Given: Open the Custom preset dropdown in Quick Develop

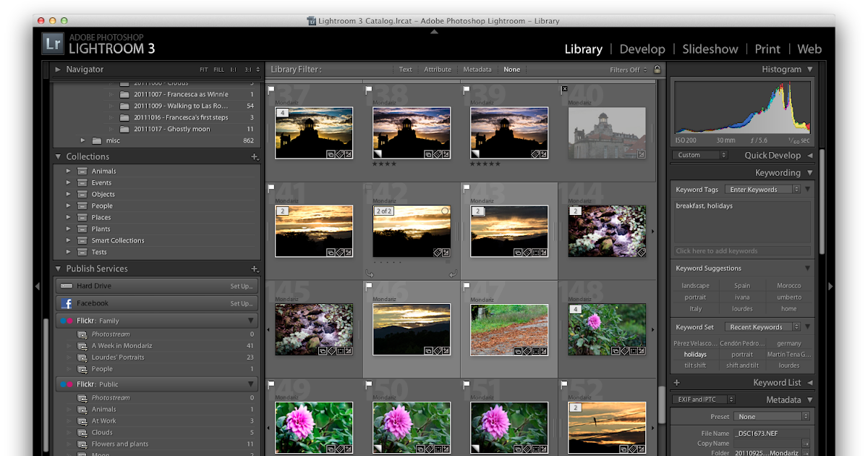Looking at the screenshot, I should pos(701,155).
